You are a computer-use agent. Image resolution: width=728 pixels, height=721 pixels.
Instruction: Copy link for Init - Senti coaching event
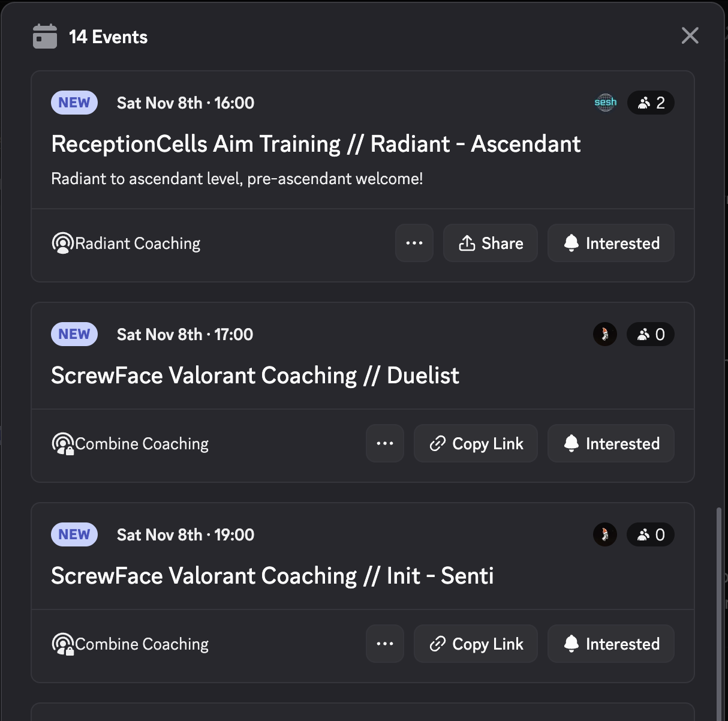476,644
